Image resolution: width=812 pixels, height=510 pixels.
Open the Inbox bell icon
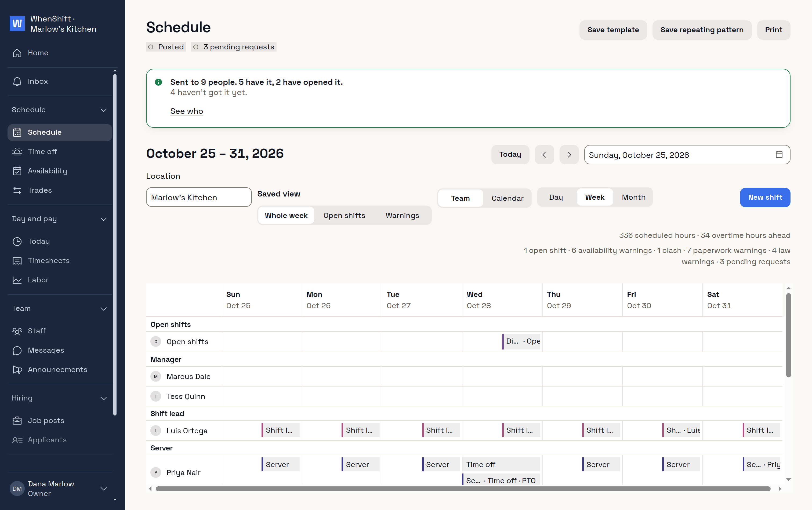pyautogui.click(x=17, y=82)
